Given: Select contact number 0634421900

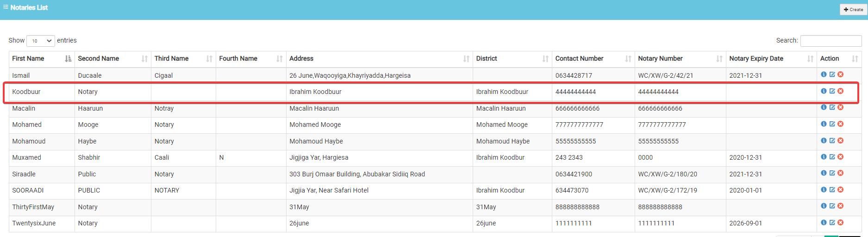Looking at the screenshot, I should pyautogui.click(x=574, y=174).
